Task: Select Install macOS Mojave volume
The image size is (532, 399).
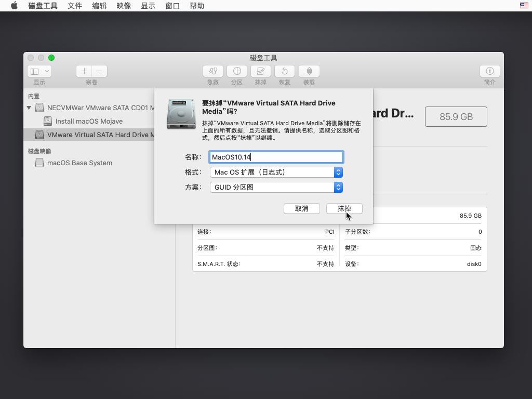Action: [x=89, y=121]
